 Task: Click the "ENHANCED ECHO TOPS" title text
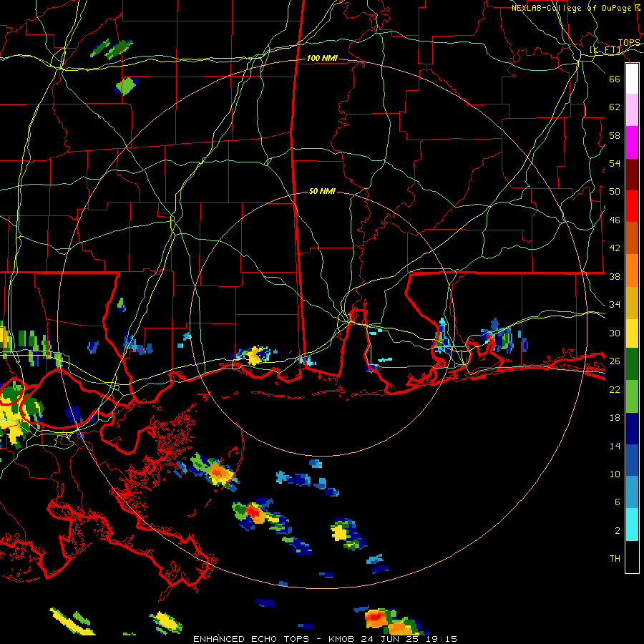253,639
